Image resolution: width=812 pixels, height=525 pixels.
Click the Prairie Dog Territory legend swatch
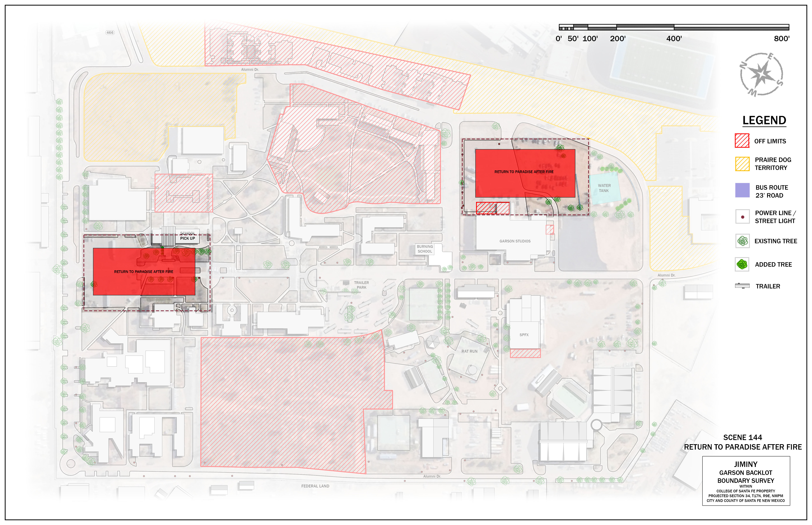[742, 164]
